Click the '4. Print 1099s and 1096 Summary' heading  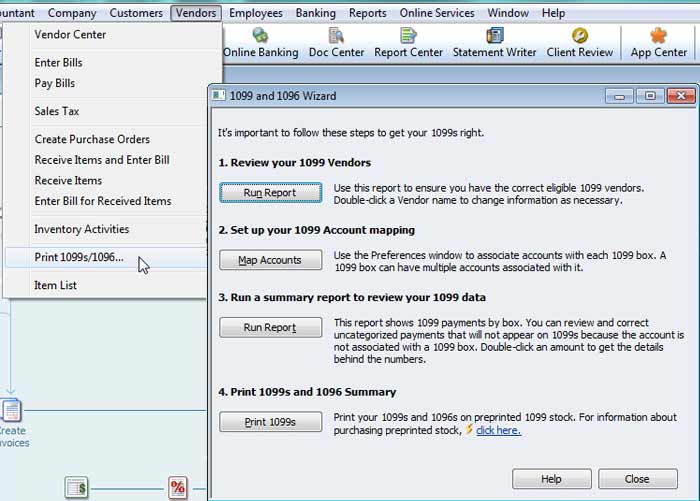(307, 392)
